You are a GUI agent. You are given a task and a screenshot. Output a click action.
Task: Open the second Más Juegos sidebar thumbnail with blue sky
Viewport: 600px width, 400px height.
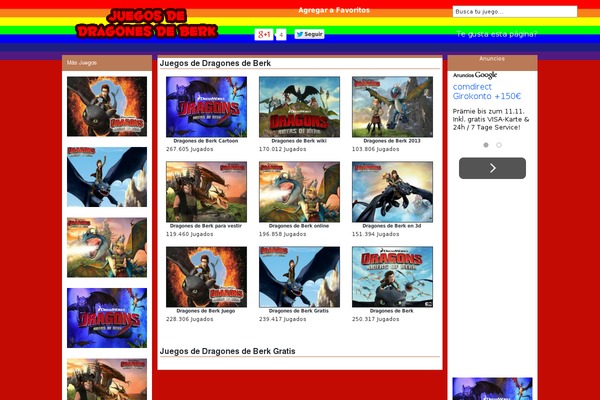coord(107,177)
